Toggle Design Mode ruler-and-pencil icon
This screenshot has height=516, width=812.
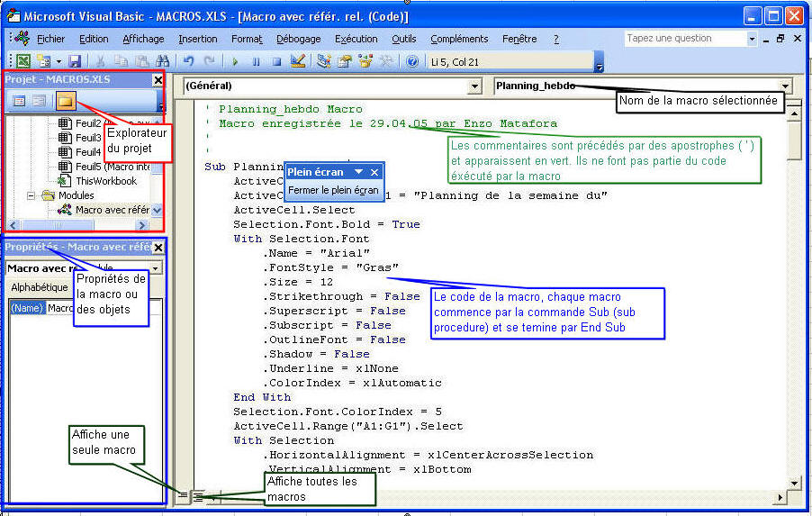pyautogui.click(x=297, y=61)
